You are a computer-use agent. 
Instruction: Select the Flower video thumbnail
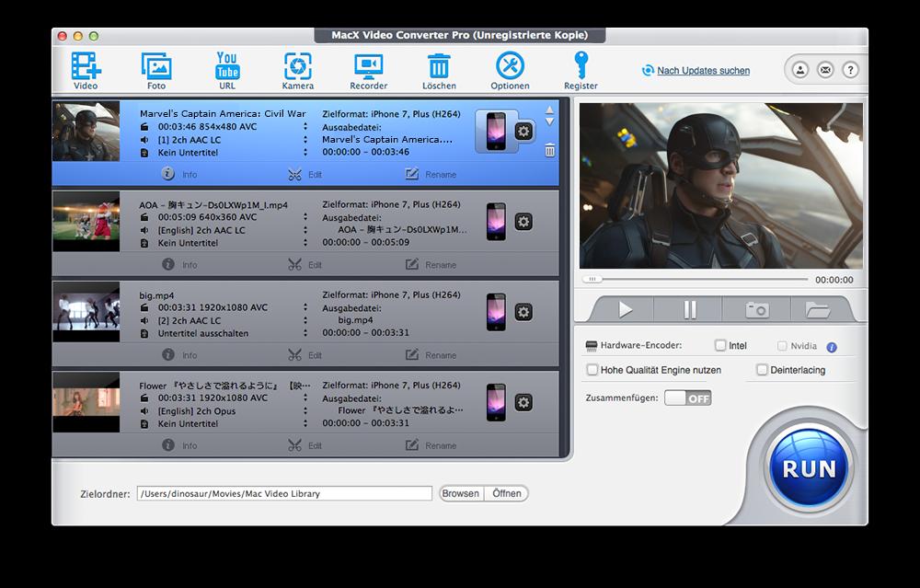coord(86,402)
